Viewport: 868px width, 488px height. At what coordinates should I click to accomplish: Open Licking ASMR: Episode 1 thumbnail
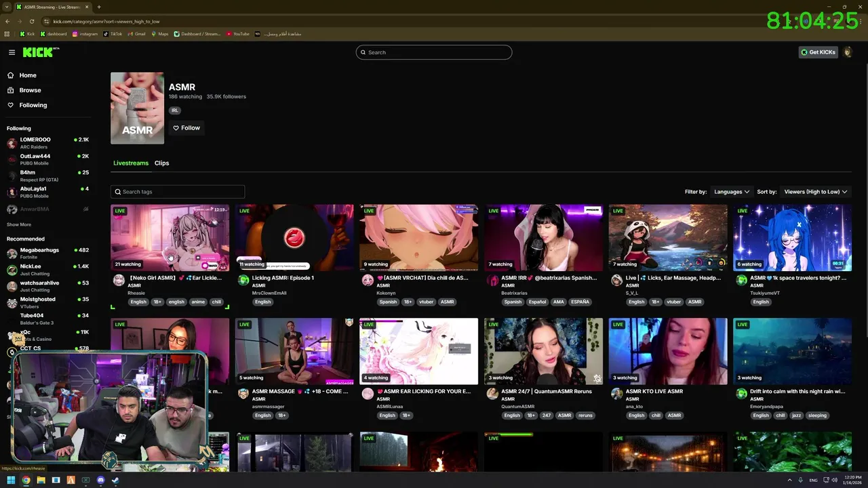(x=294, y=237)
